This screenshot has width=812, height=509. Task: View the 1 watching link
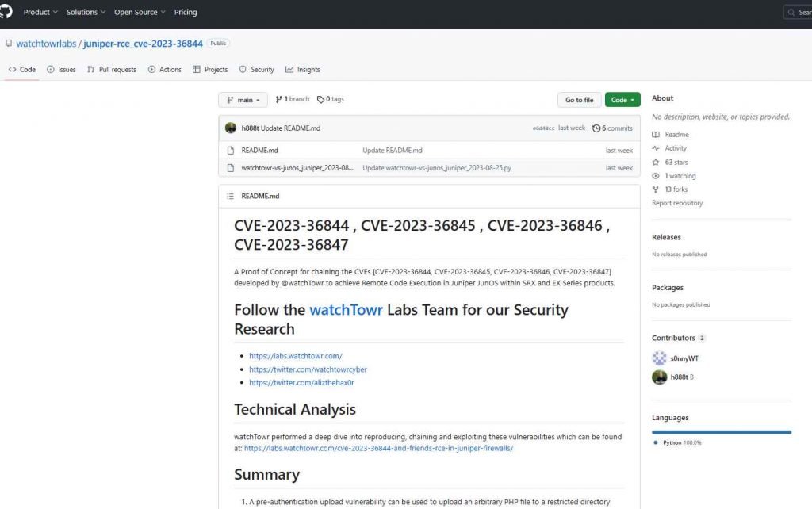click(x=680, y=176)
